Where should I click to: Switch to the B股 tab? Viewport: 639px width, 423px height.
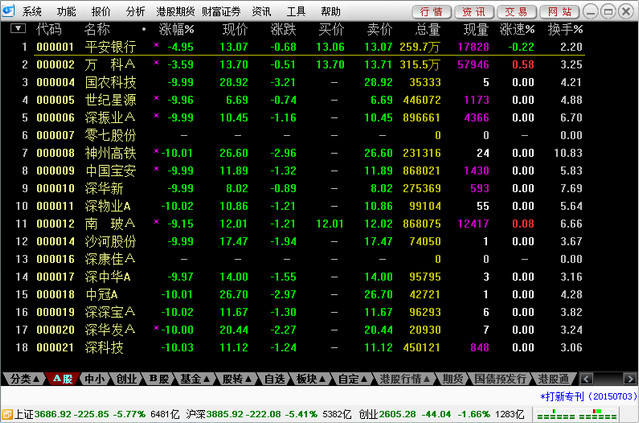159,379
